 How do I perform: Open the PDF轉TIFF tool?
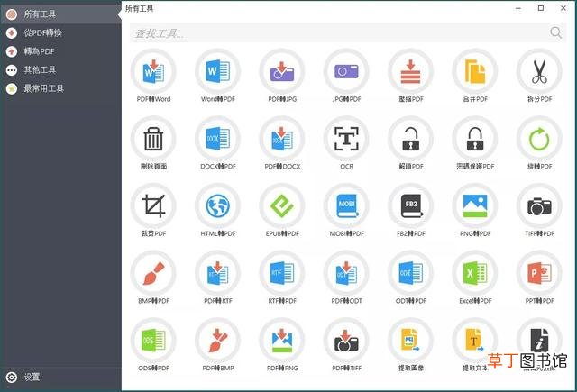click(346, 341)
